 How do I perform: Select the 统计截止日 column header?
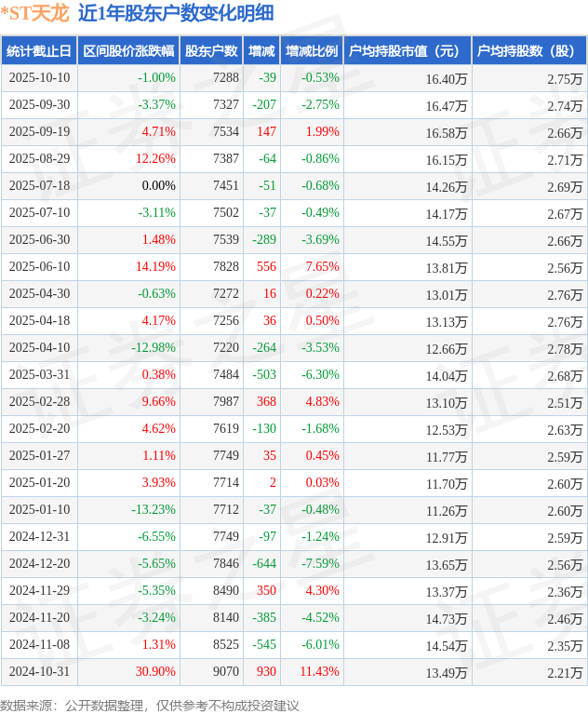39,50
